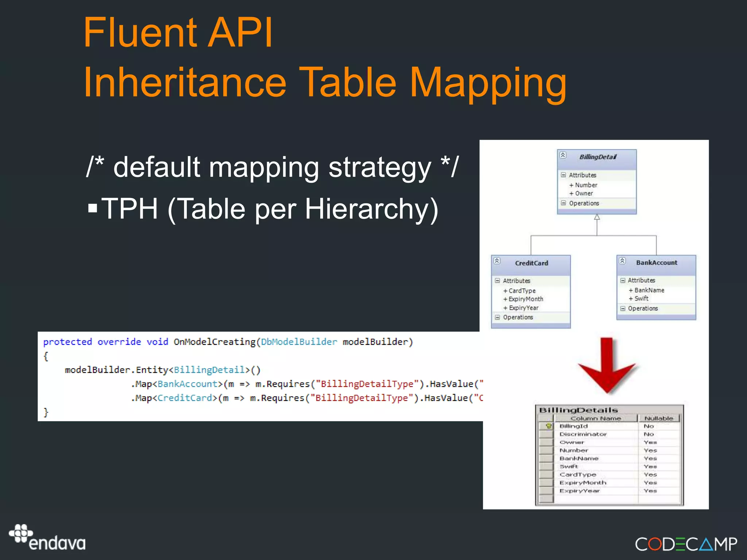This screenshot has width=747, height=560.
Task: Click OnModelCreating in the code snippet
Action: click(214, 342)
